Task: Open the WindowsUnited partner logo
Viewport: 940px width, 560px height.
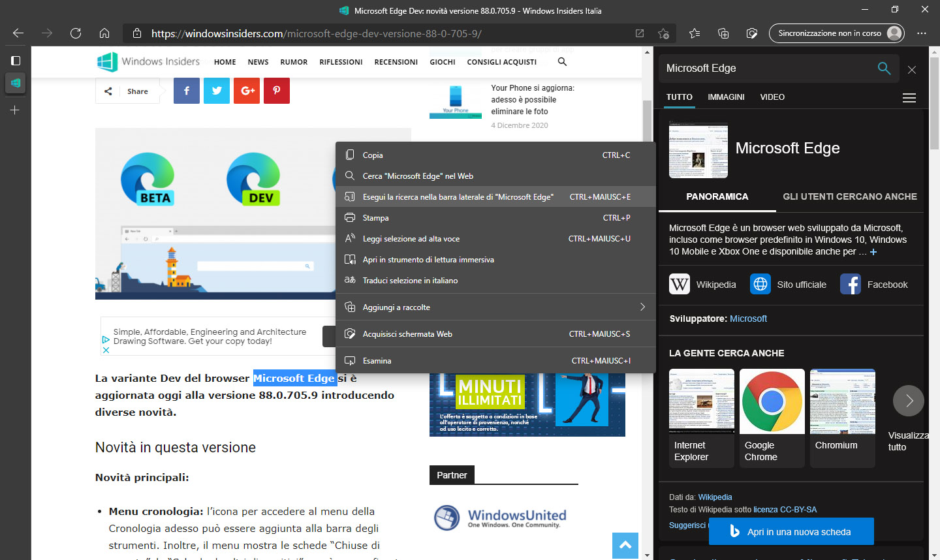Action: point(501,518)
